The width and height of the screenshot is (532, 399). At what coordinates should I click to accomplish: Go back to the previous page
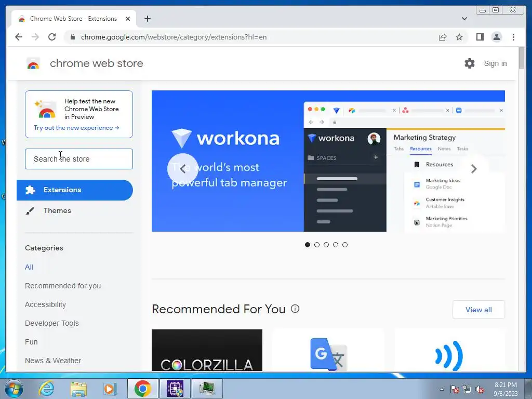[x=19, y=37]
